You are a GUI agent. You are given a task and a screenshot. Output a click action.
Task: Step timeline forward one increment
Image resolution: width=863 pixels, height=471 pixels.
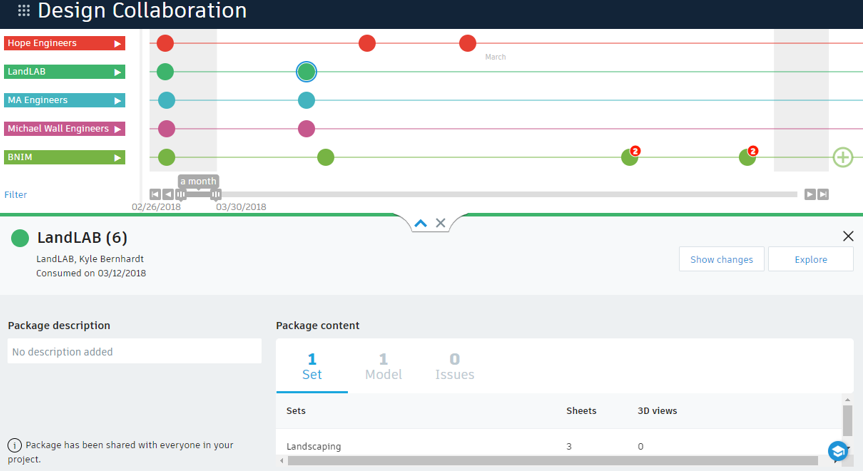(810, 194)
